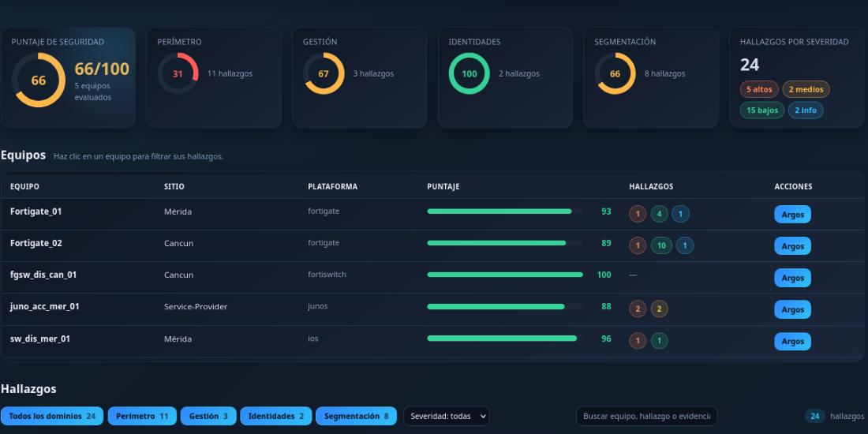Screen dimensions: 868x434
Task: Click the fortiswitch platform cell
Action: [x=327, y=275]
